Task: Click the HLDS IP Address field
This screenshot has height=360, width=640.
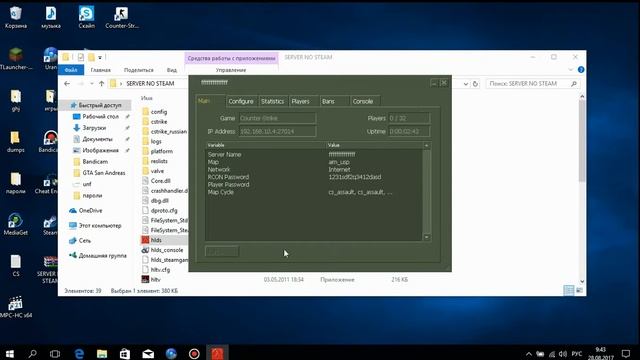Action: tap(278, 131)
